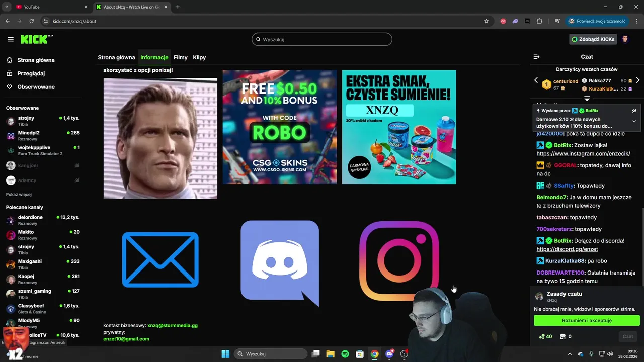Image resolution: width=644 pixels, height=362 pixels.
Task: Open the Instagram logo link
Action: pyautogui.click(x=399, y=260)
